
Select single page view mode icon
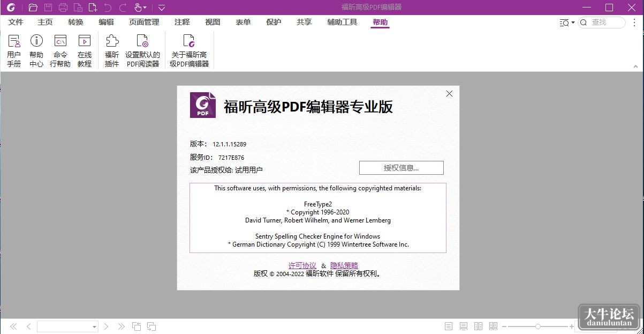449,326
